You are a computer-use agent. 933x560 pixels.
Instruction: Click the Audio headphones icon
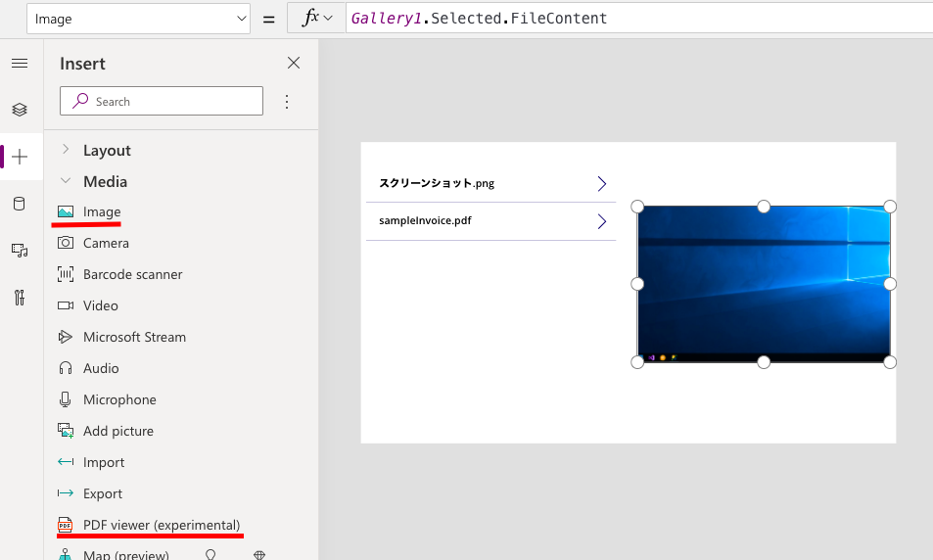66,368
